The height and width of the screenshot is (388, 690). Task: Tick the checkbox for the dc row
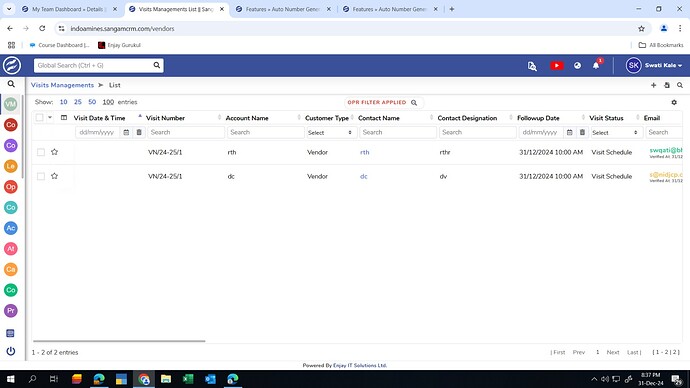(x=41, y=176)
